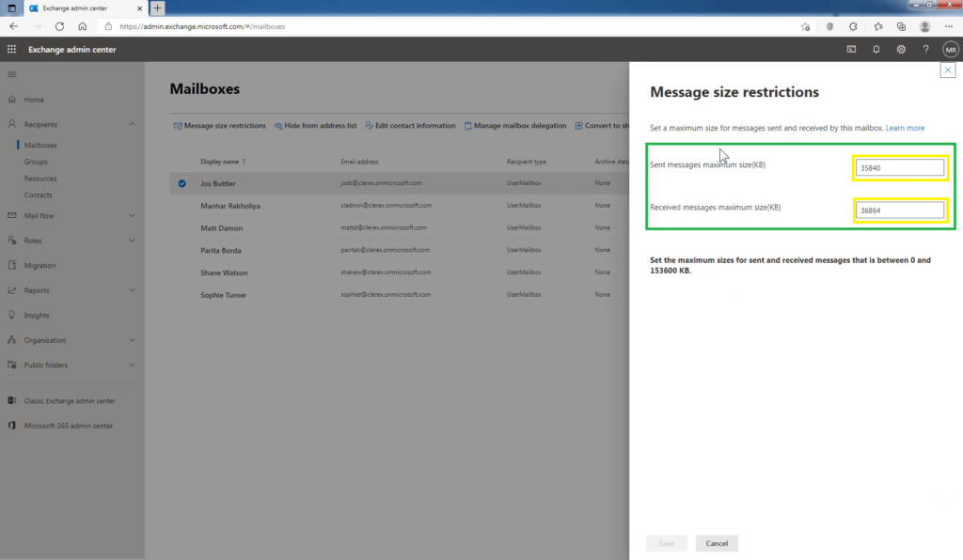The width and height of the screenshot is (963, 560).
Task: Open the notifications bell icon
Action: 876,49
